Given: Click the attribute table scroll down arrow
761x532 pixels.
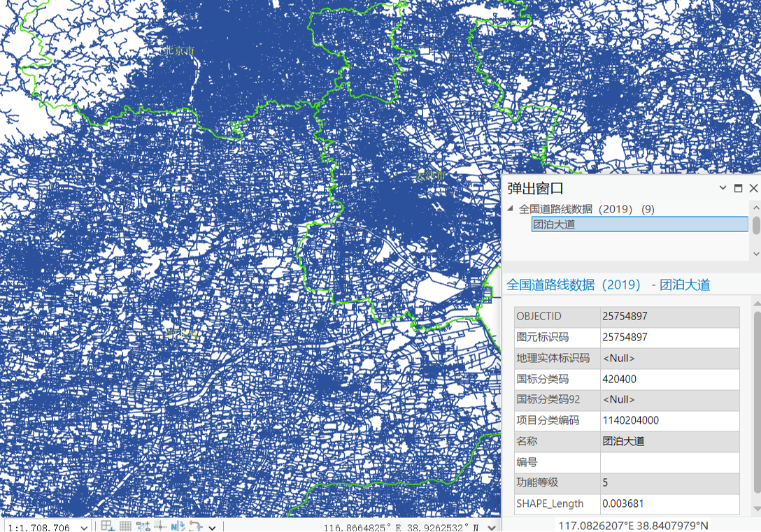Looking at the screenshot, I should click(x=757, y=508).
